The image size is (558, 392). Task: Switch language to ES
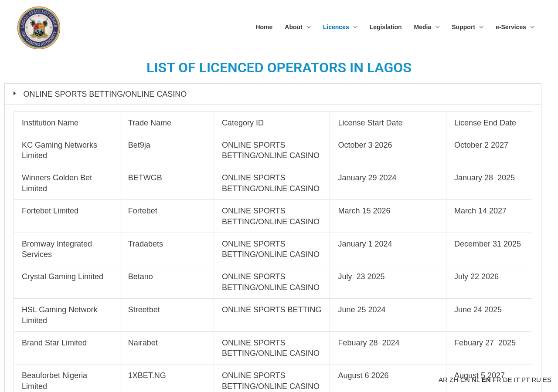click(x=547, y=380)
